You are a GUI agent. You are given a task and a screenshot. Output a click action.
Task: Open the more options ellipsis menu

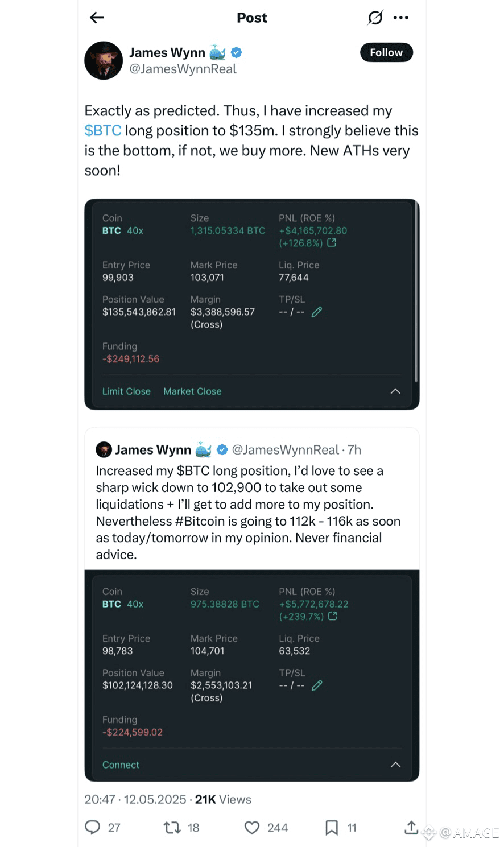401,18
